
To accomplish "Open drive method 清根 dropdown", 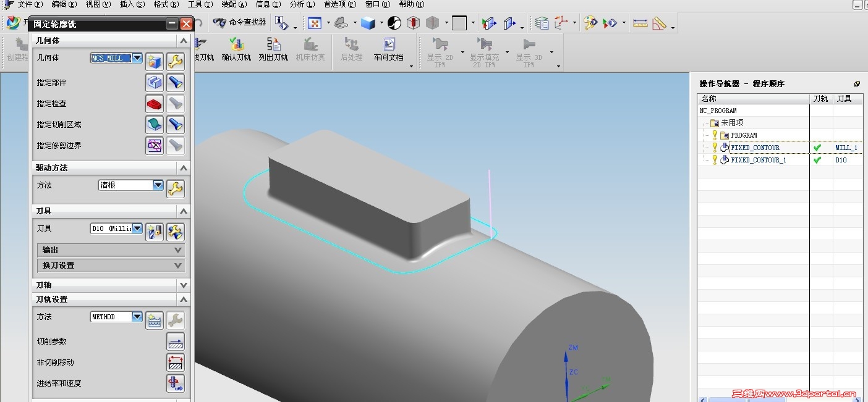I will click(158, 185).
